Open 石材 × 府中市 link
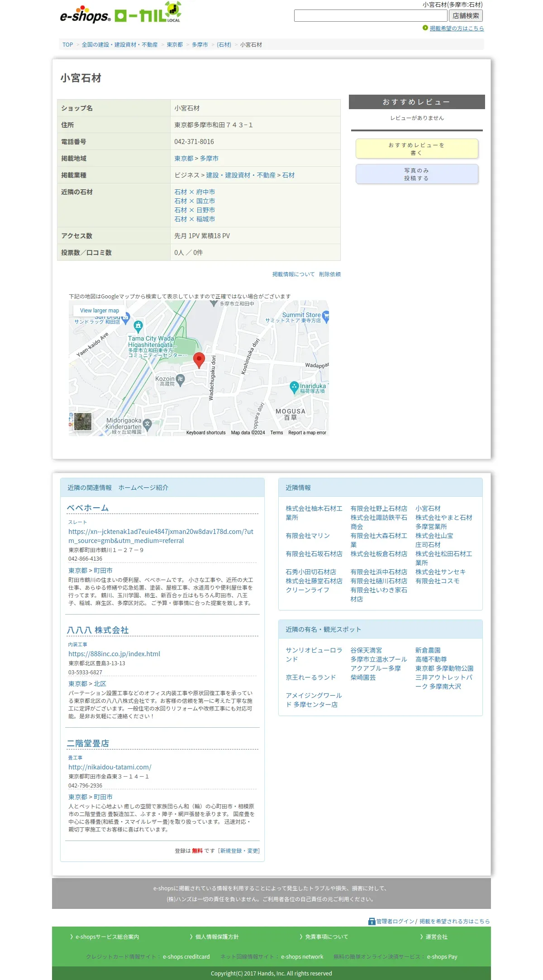The height and width of the screenshot is (980, 543). (195, 192)
